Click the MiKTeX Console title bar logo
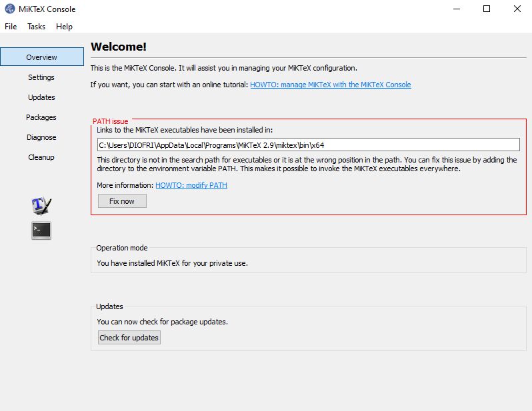 tap(10, 9)
